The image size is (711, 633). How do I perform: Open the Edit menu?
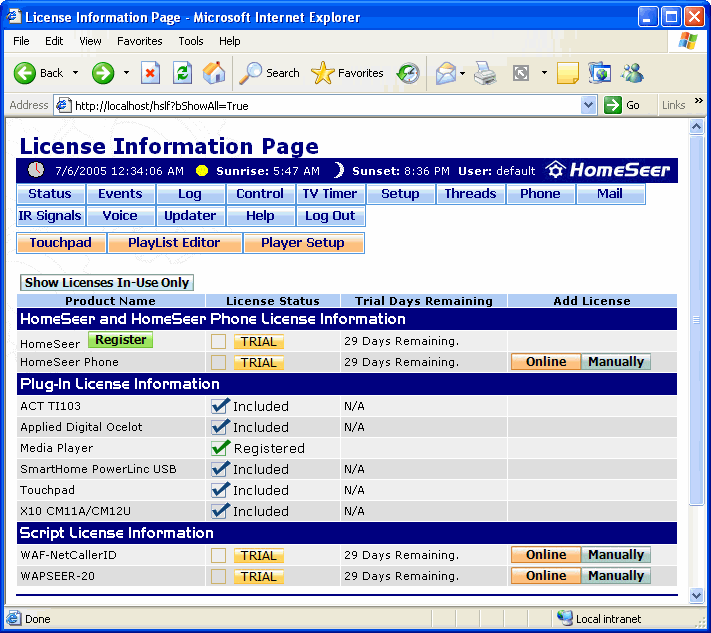pos(54,41)
